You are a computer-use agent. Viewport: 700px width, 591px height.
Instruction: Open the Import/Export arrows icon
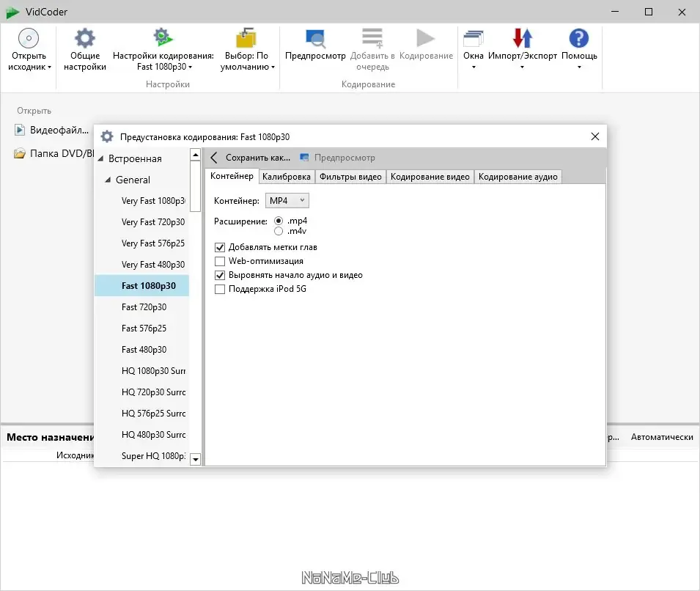click(x=523, y=38)
